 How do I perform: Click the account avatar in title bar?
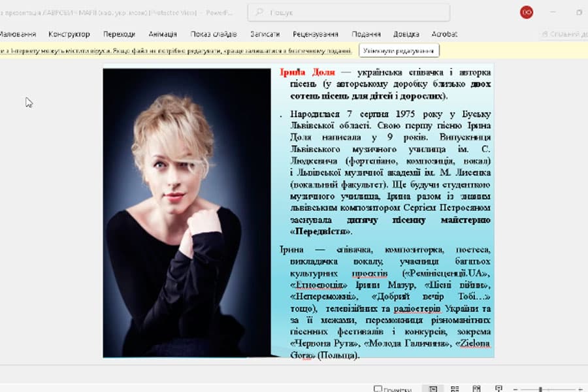[x=526, y=12]
